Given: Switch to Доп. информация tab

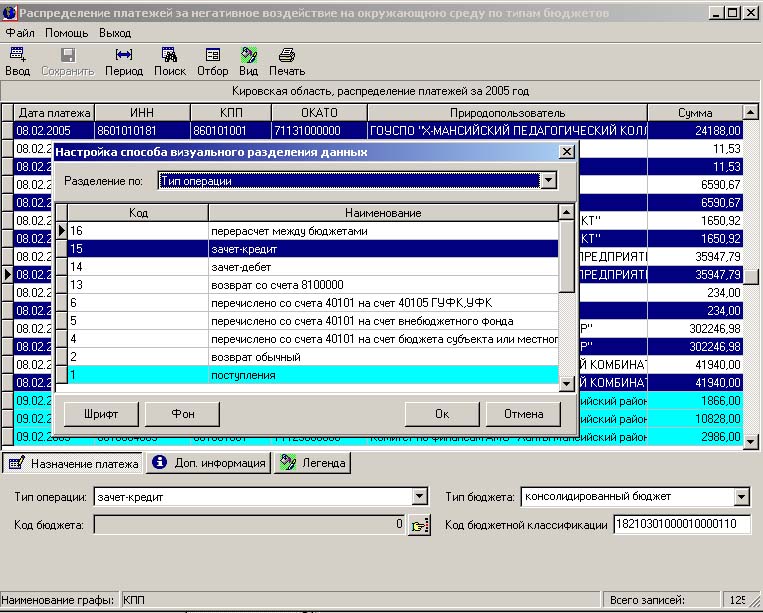Looking at the screenshot, I should click(208, 463).
